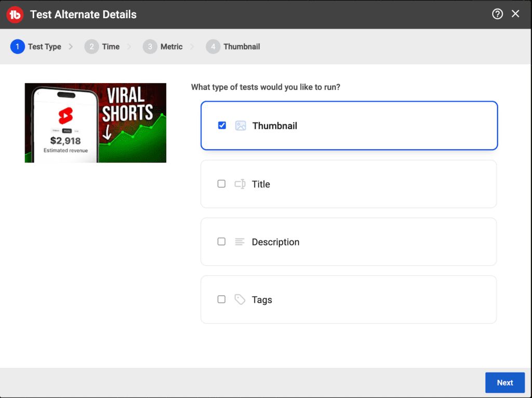Tick the Tags test checkbox
Image resolution: width=532 pixels, height=398 pixels.
[221, 299]
